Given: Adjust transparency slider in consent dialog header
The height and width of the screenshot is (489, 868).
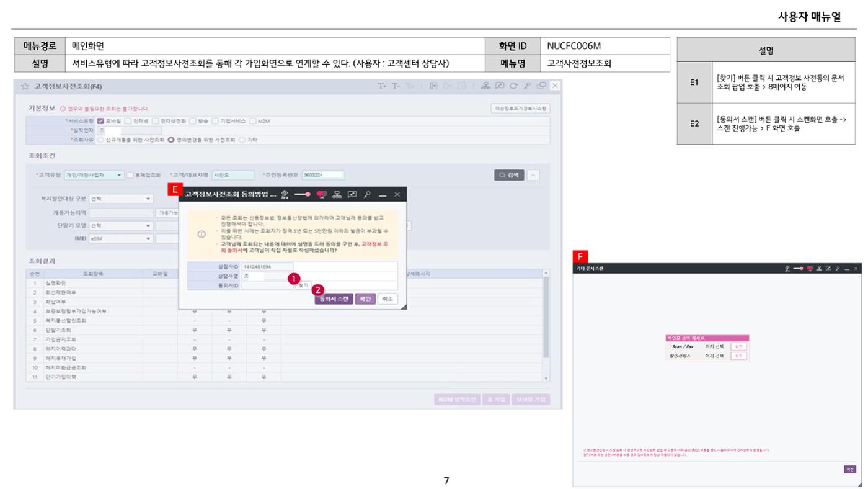Looking at the screenshot, I should tap(303, 194).
